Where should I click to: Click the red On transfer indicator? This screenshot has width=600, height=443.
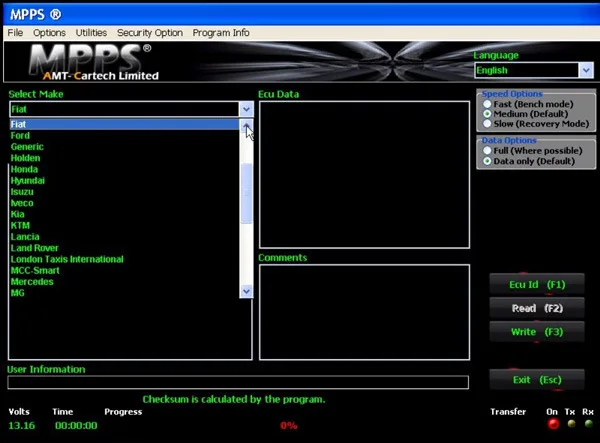coord(553,424)
